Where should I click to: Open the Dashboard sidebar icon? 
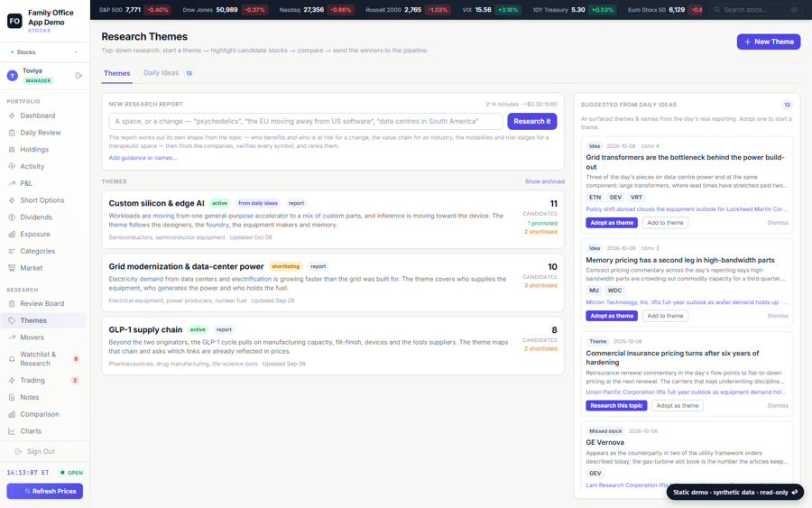tap(12, 115)
